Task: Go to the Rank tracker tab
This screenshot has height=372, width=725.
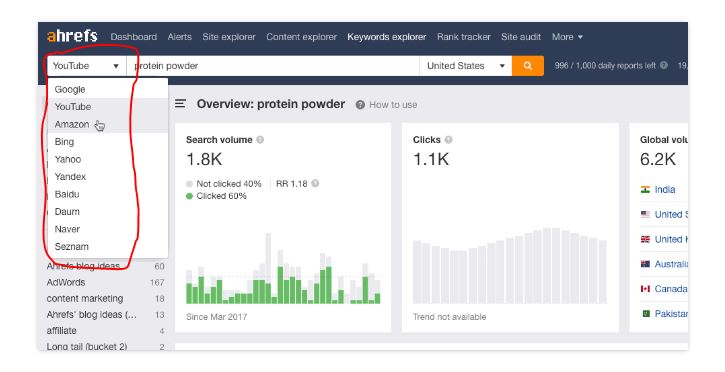Action: [x=464, y=37]
